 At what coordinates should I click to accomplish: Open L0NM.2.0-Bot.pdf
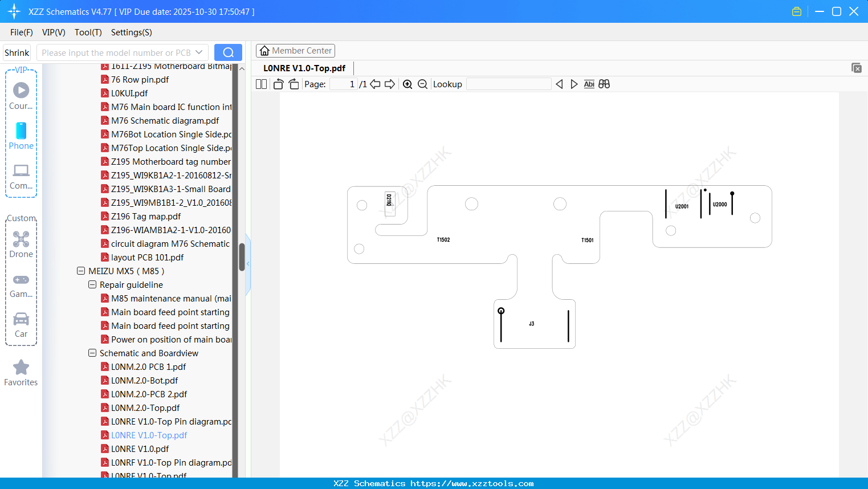coord(144,381)
